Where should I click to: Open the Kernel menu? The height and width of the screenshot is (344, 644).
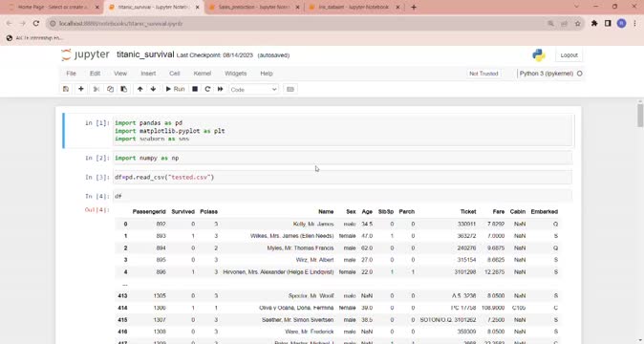click(x=202, y=74)
